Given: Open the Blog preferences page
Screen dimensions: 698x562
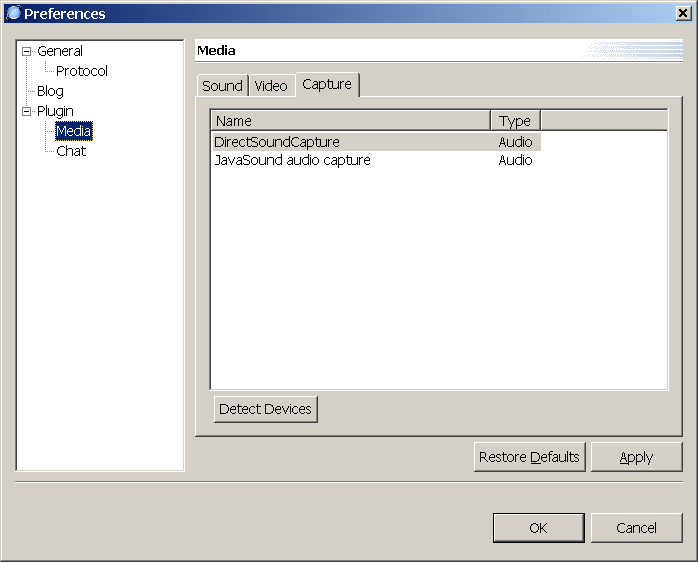Looking at the screenshot, I should (x=50, y=91).
